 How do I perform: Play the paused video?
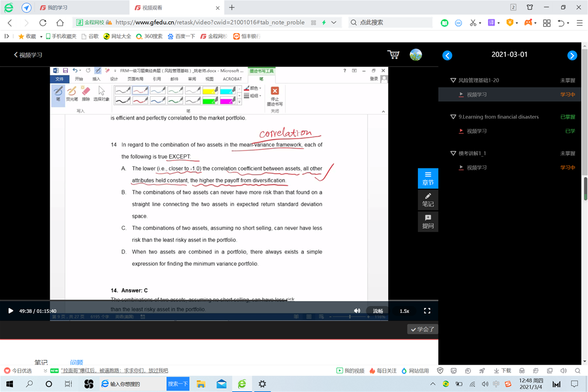pyautogui.click(x=11, y=311)
